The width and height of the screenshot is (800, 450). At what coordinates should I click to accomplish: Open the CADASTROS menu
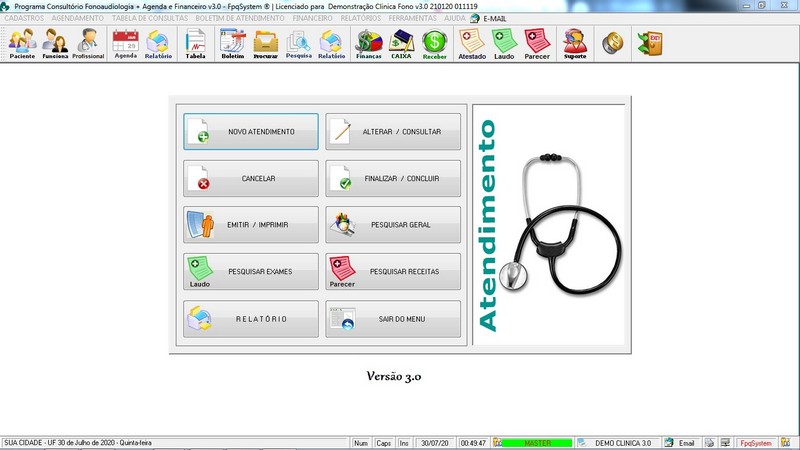tap(24, 18)
